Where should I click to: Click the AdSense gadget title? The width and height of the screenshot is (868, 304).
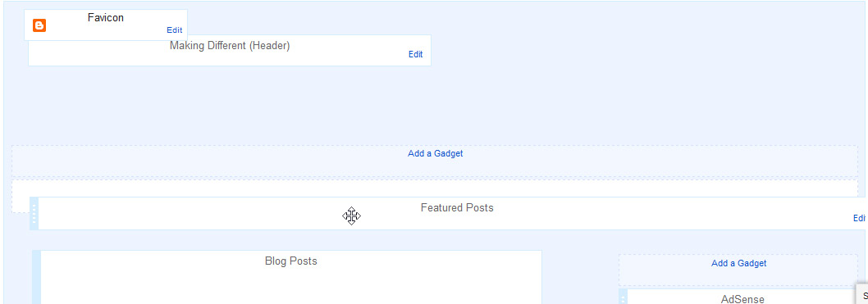click(742, 299)
